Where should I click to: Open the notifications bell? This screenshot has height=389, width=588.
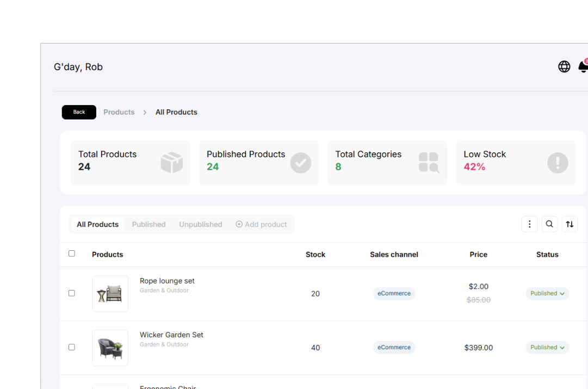point(583,66)
